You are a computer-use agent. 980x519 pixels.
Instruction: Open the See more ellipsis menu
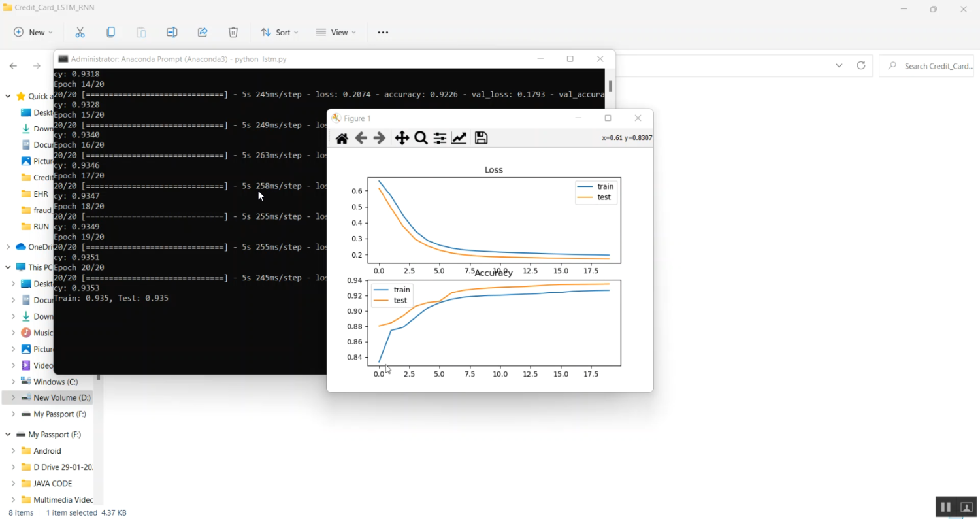(383, 32)
